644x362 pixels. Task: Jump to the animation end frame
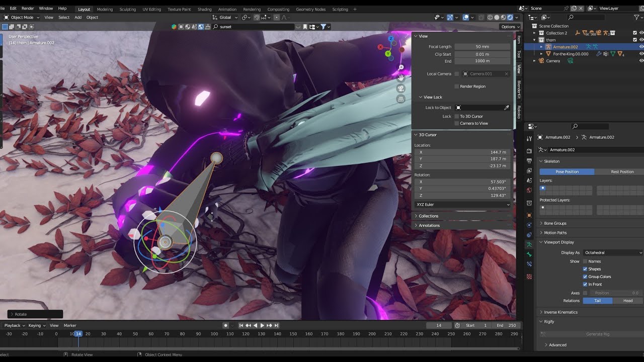[x=277, y=325]
